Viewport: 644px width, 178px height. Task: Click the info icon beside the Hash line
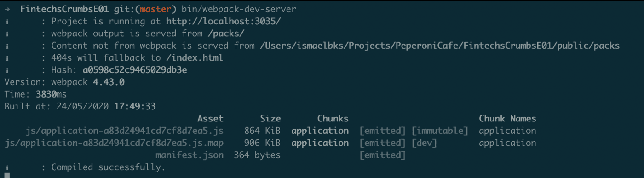(7, 70)
